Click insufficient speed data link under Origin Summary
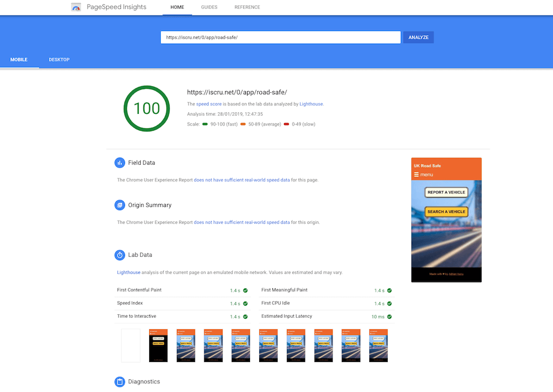This screenshot has width=553, height=392. click(242, 222)
